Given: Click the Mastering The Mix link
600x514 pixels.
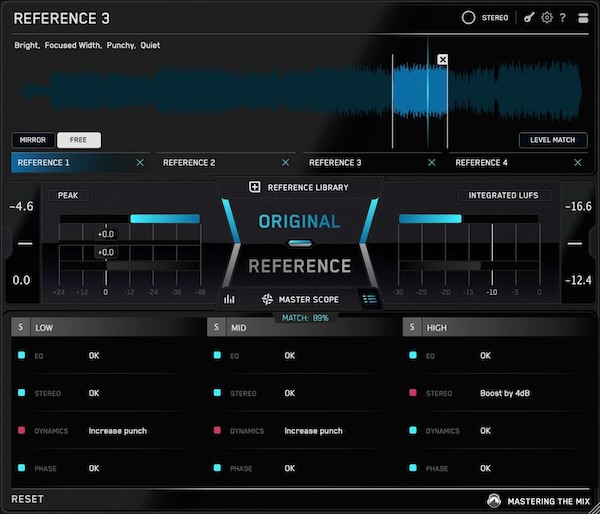Looking at the screenshot, I should click(549, 501).
